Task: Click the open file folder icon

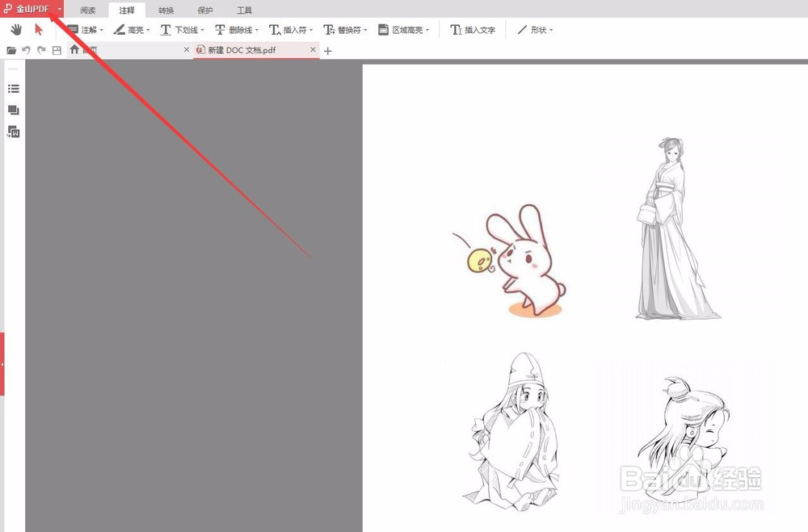Action: click(x=11, y=50)
